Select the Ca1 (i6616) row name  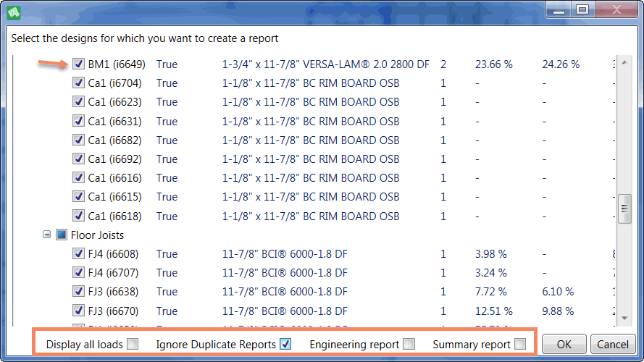tap(114, 178)
